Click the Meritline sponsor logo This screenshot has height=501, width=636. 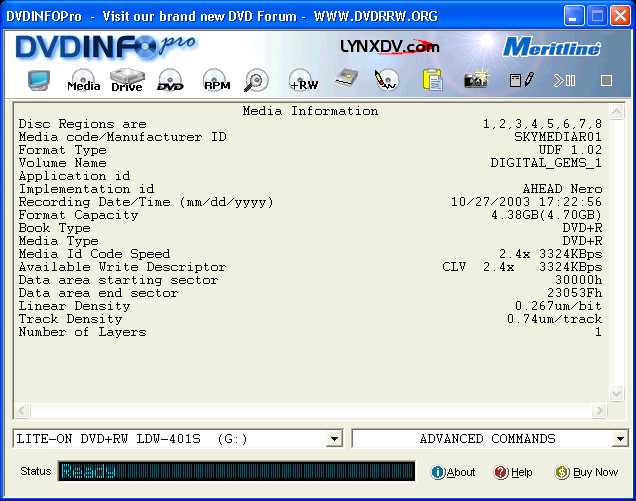pyautogui.click(x=552, y=47)
